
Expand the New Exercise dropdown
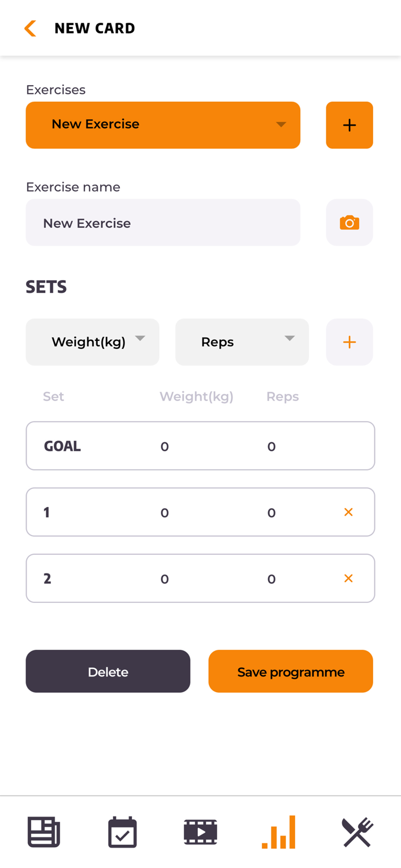163,125
